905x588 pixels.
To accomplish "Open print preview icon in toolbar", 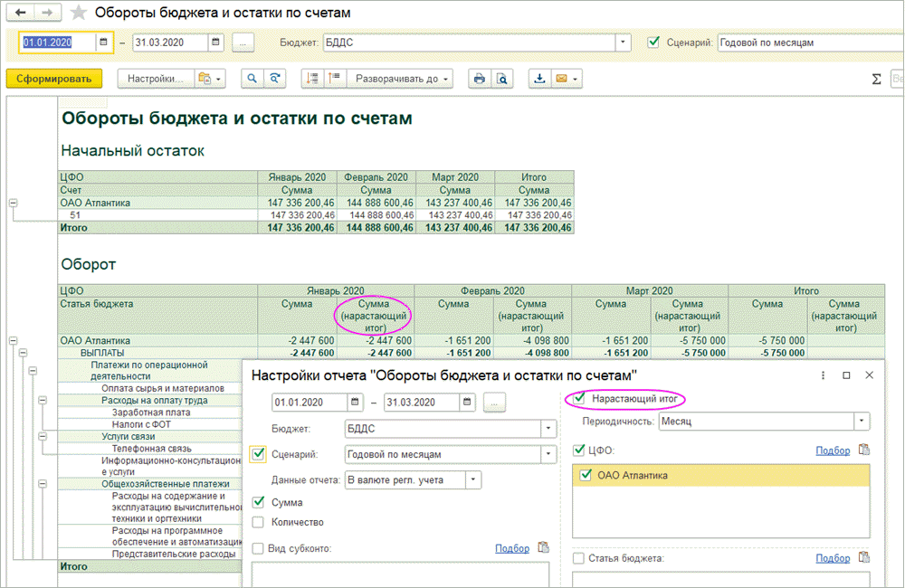I will tap(502, 79).
